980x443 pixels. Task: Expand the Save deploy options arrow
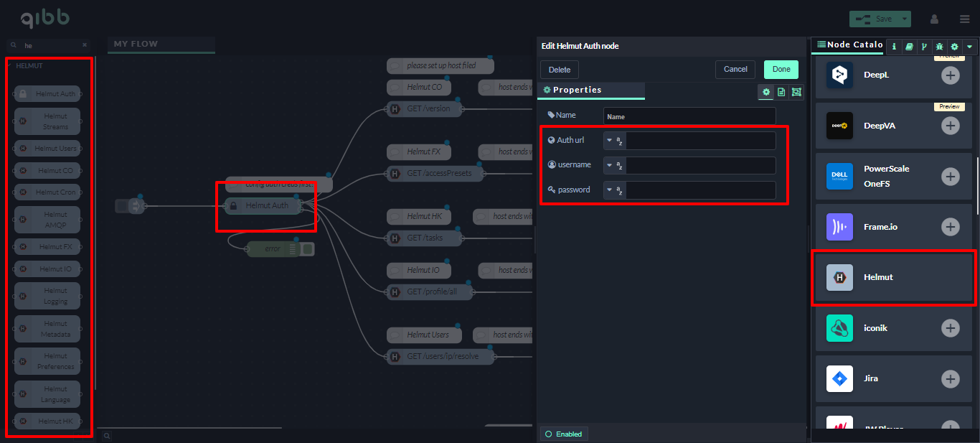(x=905, y=19)
